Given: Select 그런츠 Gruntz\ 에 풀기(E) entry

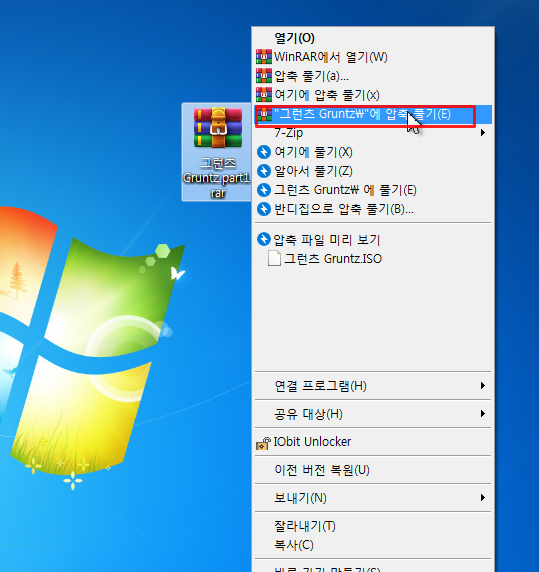Looking at the screenshot, I should [x=373, y=190].
